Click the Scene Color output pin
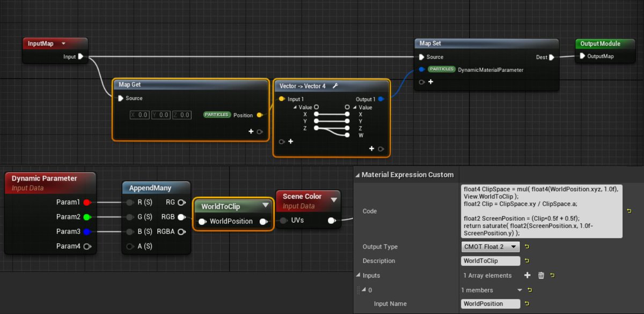644x314 pixels. [x=332, y=220]
